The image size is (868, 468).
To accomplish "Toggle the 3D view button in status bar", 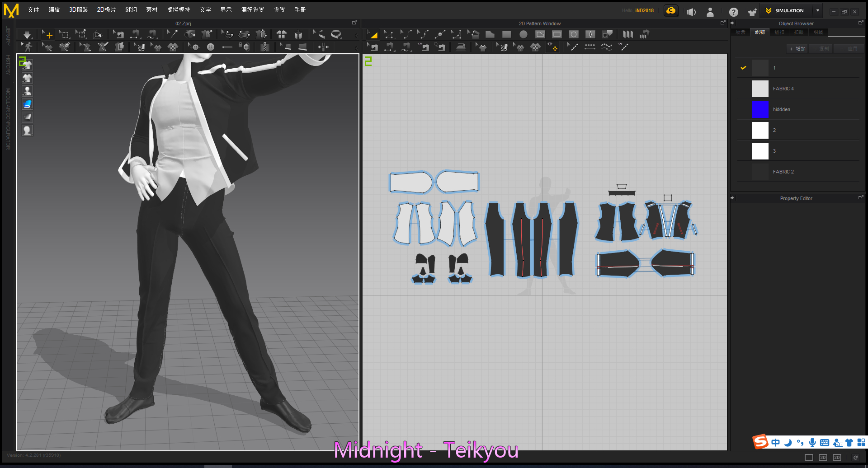I will pos(823,457).
